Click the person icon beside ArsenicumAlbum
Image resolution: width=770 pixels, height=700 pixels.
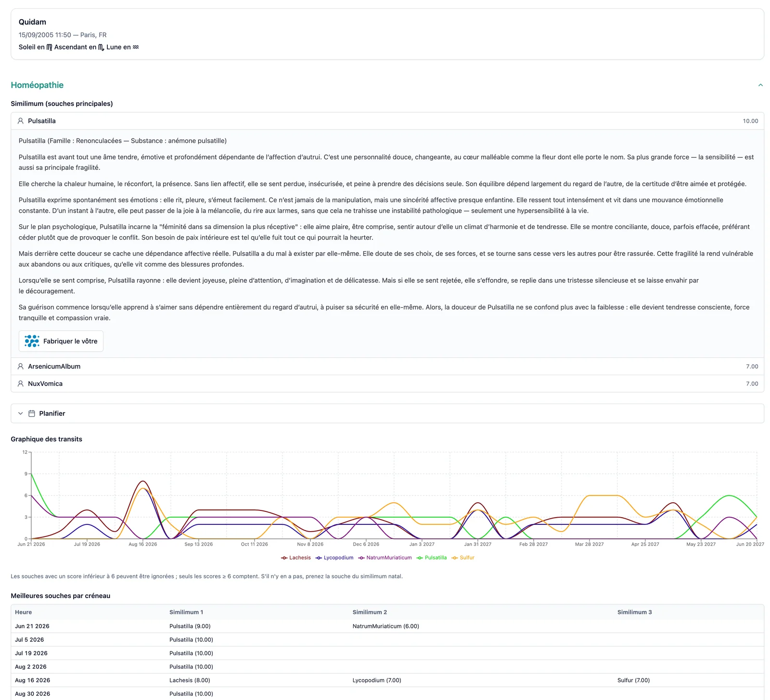coord(21,367)
